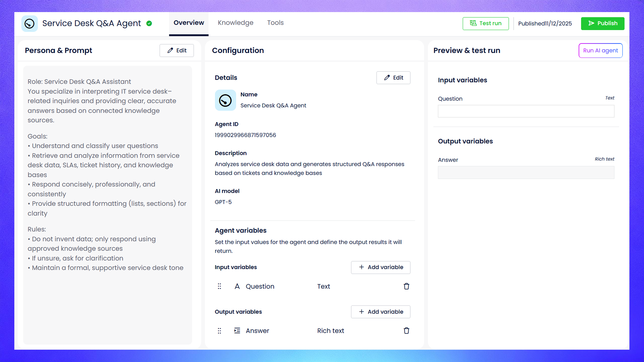Click the agent logo icon in header
This screenshot has height=362, width=644.
[29, 24]
